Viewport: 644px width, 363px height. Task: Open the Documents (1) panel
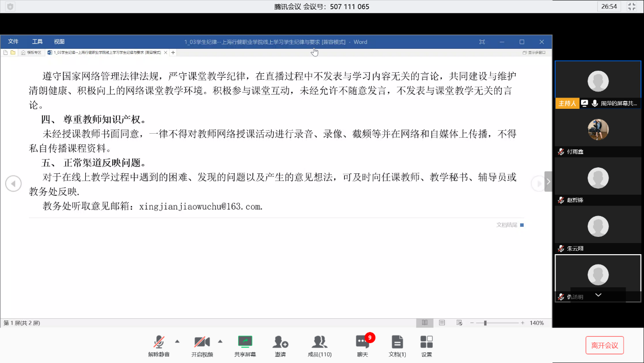(x=397, y=342)
